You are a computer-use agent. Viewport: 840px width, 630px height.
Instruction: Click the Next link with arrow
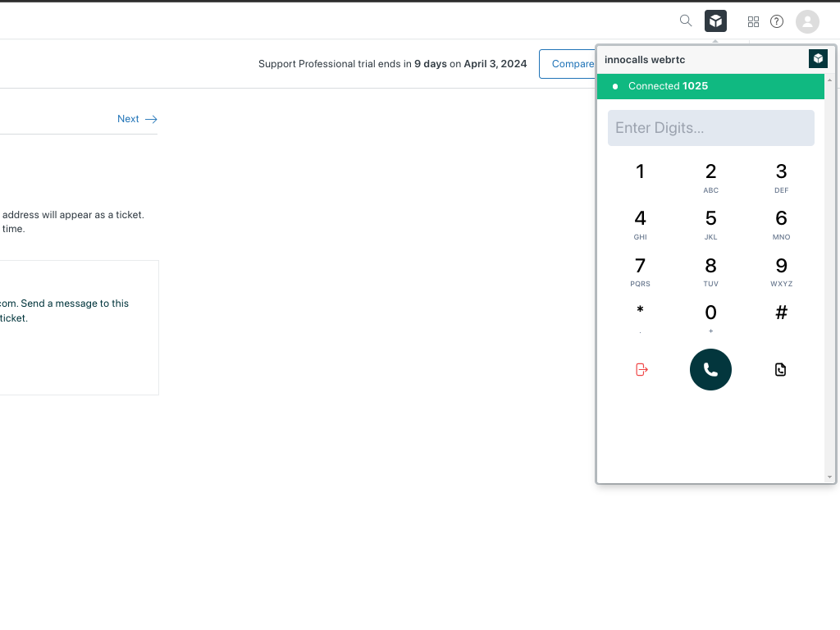pos(137,119)
